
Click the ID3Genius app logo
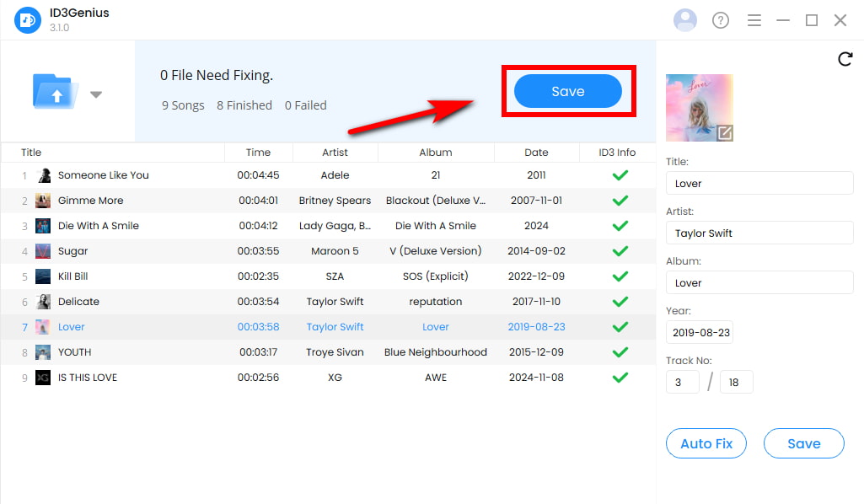click(28, 20)
